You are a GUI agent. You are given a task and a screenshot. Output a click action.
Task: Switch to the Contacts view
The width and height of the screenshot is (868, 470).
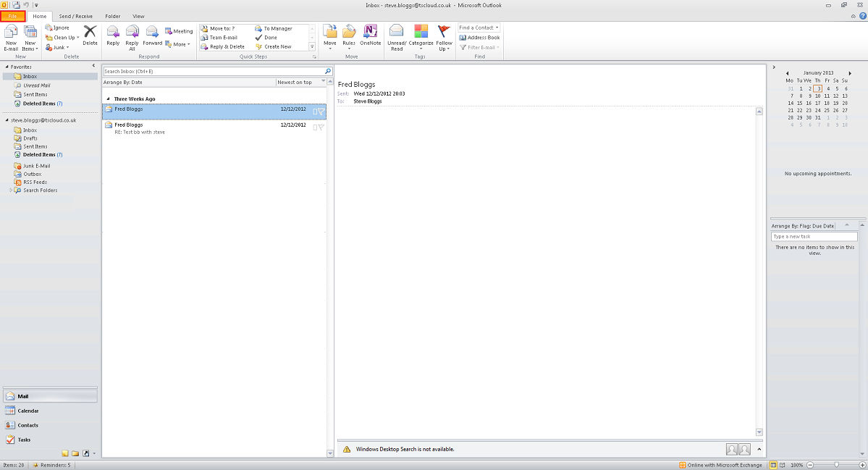pos(50,425)
